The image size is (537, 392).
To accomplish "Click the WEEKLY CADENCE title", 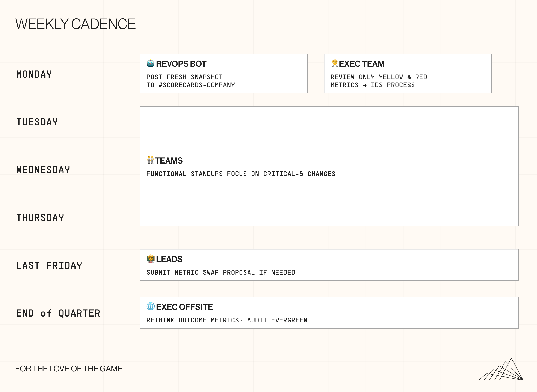I will [75, 24].
